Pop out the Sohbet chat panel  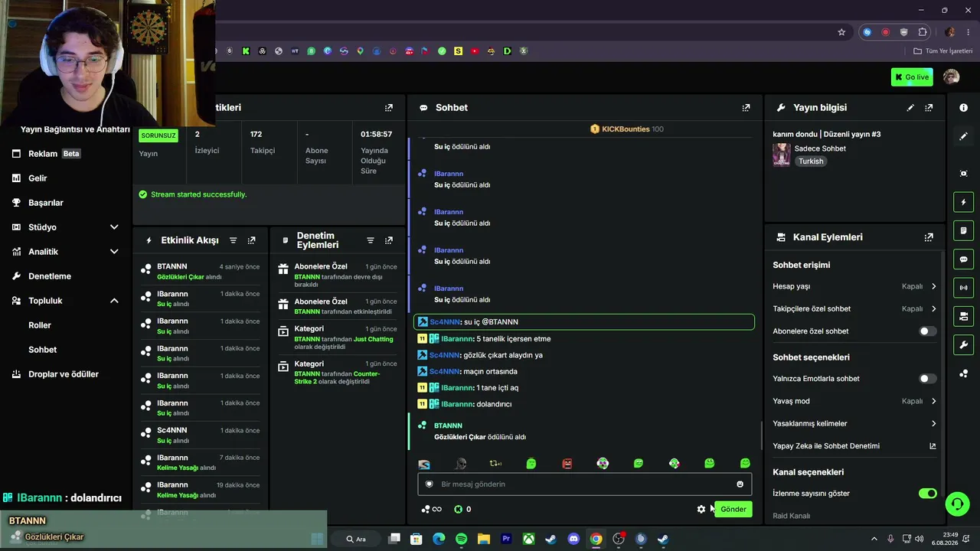pos(746,108)
